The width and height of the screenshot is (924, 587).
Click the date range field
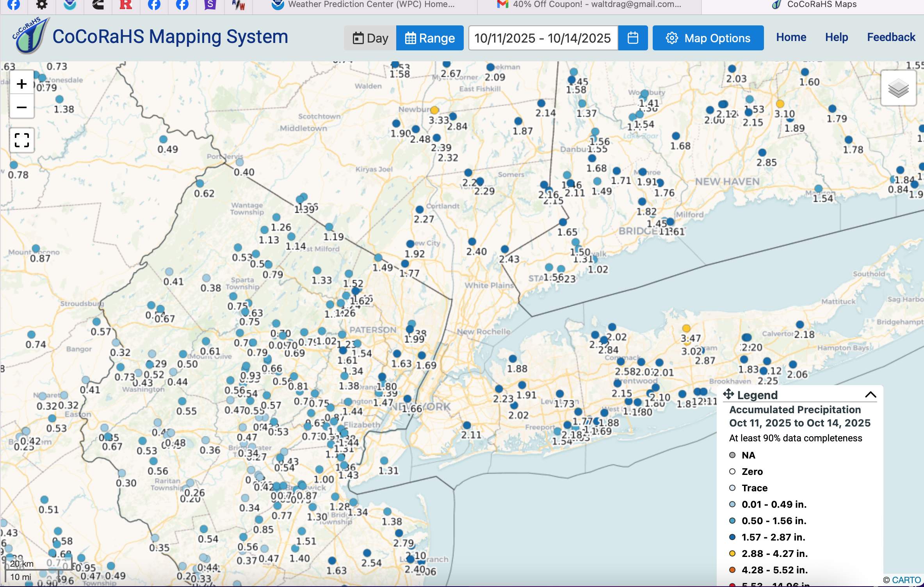(x=543, y=38)
